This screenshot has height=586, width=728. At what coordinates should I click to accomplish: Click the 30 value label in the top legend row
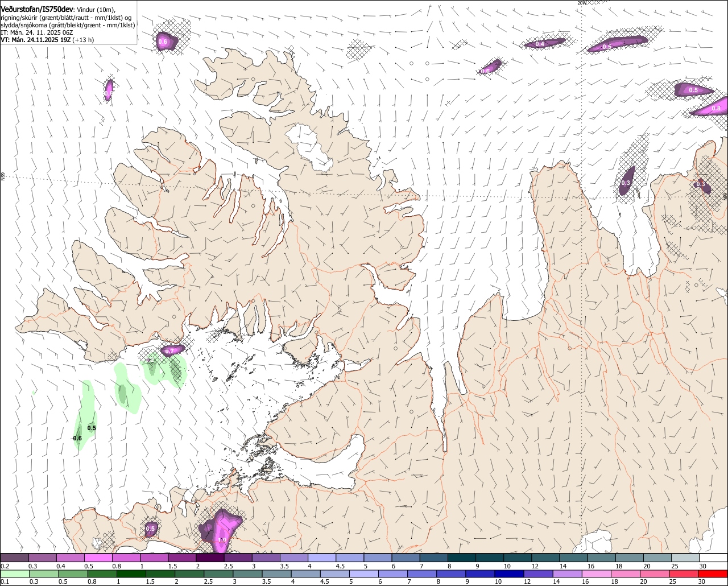[x=702, y=566]
